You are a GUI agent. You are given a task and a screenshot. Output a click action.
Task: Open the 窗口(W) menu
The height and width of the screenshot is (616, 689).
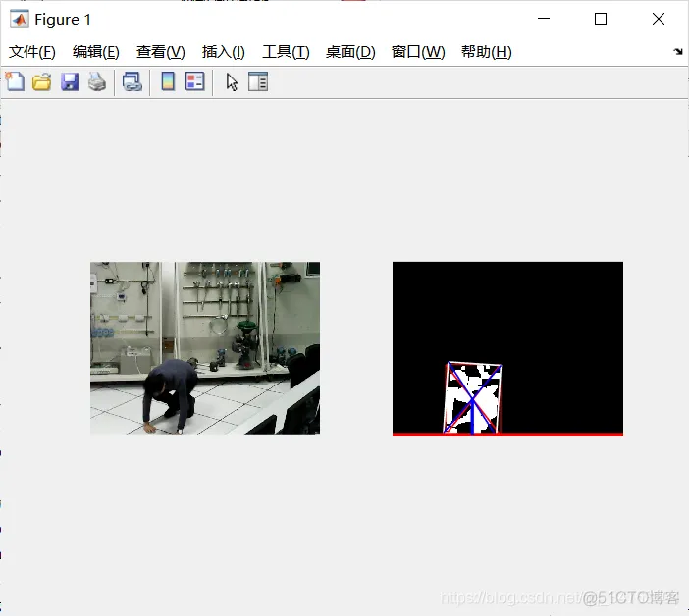point(418,52)
